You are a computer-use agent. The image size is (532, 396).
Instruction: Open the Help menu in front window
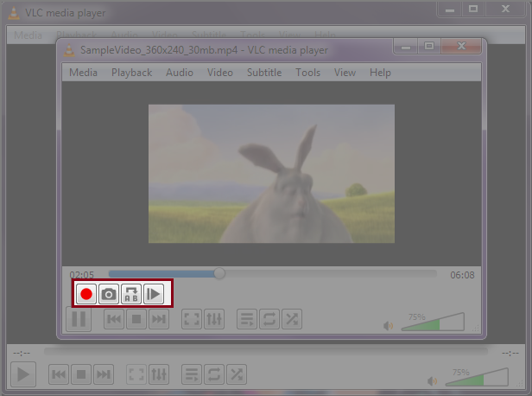380,73
